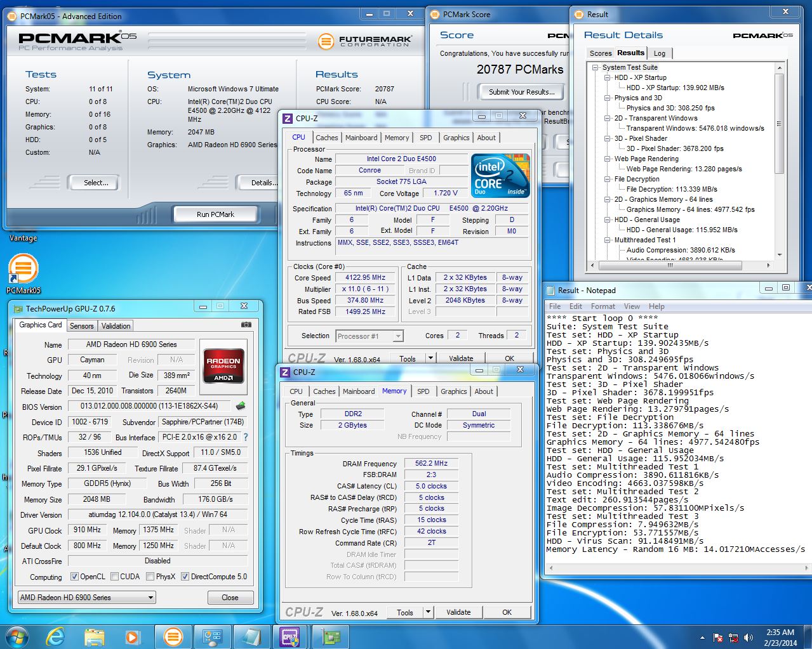Click the Radeon Graphics logo in GPU-Z

point(224,365)
